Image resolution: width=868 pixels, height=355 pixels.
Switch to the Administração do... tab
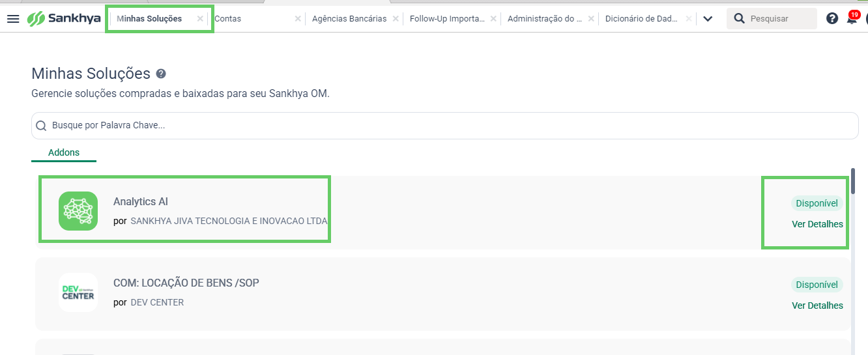pyautogui.click(x=545, y=19)
